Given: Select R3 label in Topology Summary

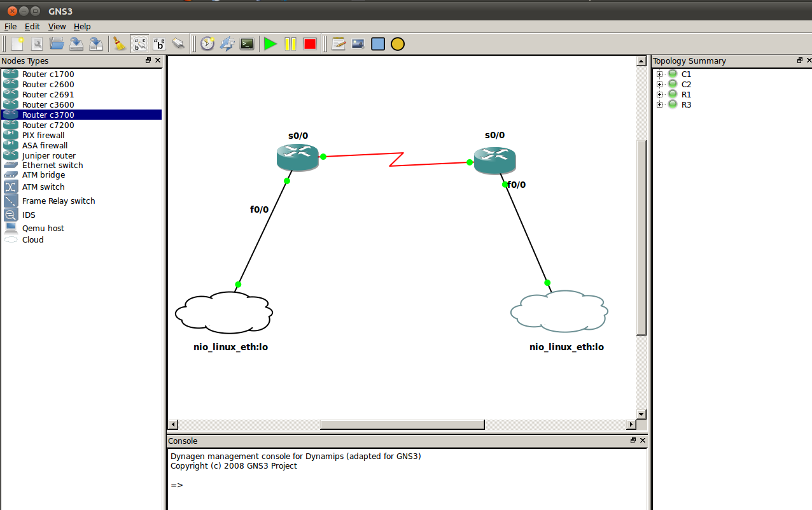Looking at the screenshot, I should coord(686,104).
